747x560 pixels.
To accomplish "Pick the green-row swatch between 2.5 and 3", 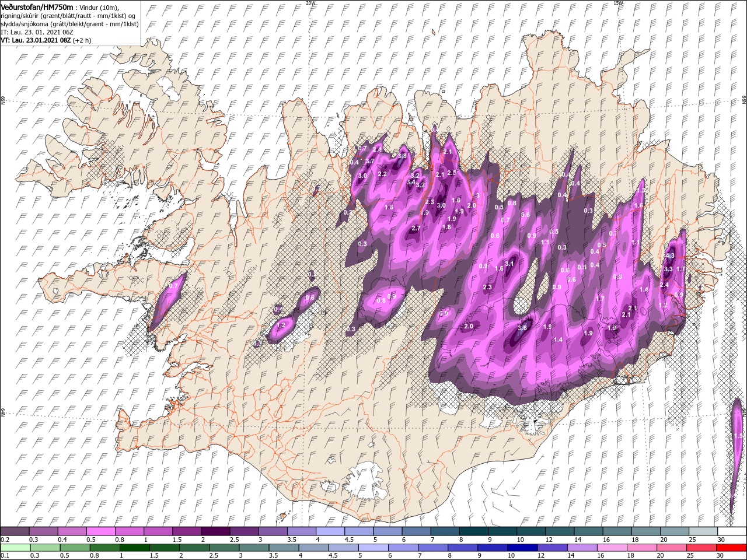I will point(224,547).
